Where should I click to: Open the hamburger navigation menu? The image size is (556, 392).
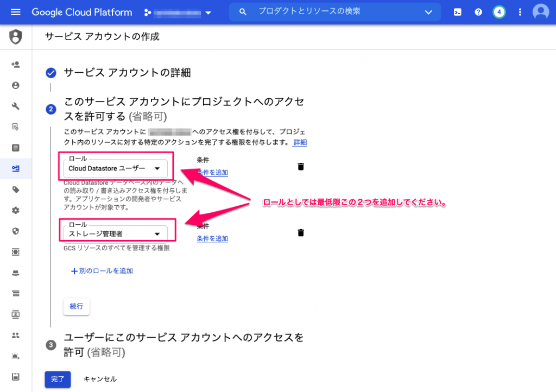click(x=16, y=12)
